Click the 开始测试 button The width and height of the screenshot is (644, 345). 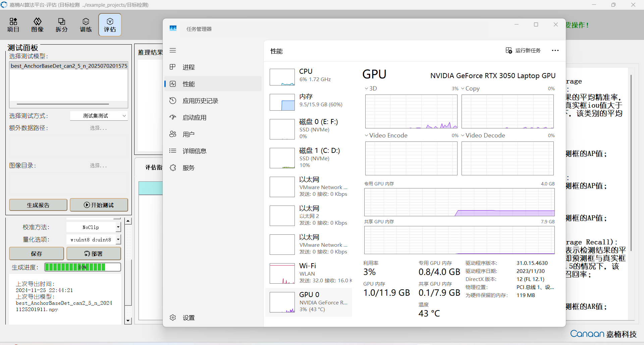point(99,205)
